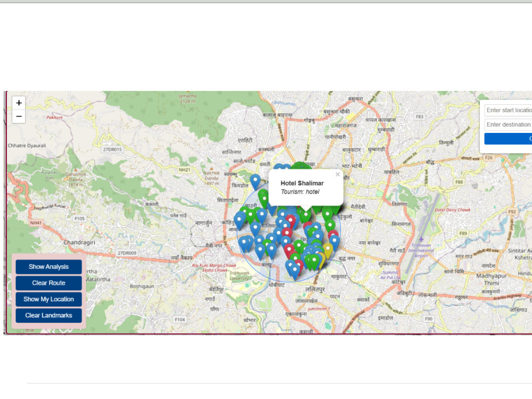Select the green marker under the Hotel Shalimar popup
Screen dimensions: 532x399
306,215
